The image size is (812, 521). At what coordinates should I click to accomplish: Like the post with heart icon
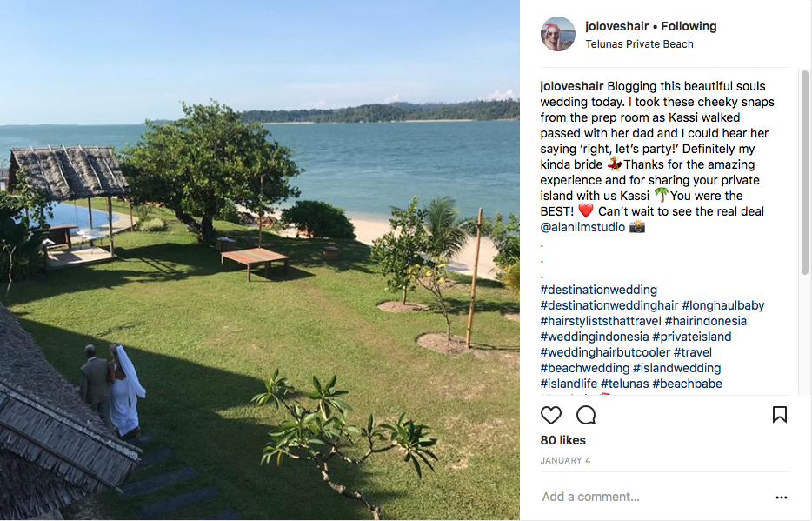pos(550,416)
